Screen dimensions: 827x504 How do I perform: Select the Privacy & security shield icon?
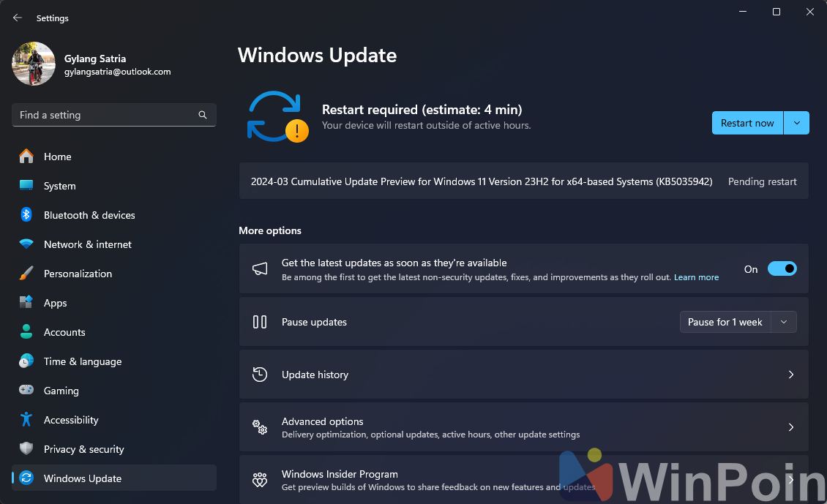coord(26,449)
